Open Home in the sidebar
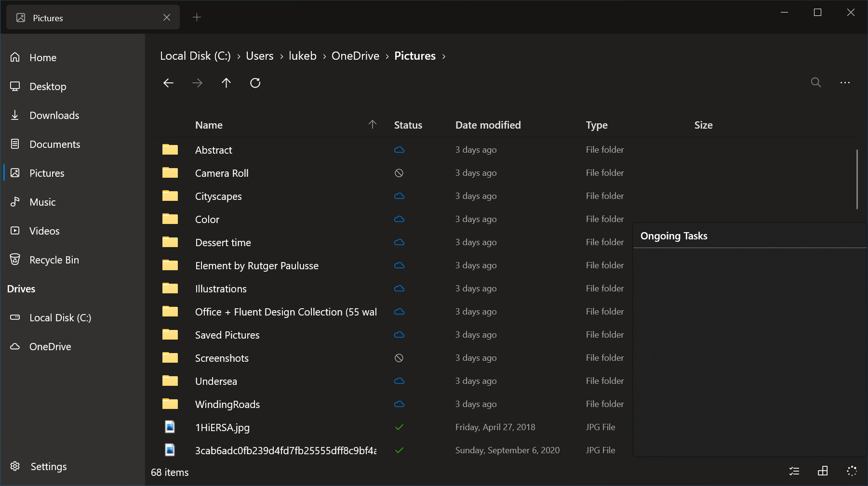 (x=73, y=57)
